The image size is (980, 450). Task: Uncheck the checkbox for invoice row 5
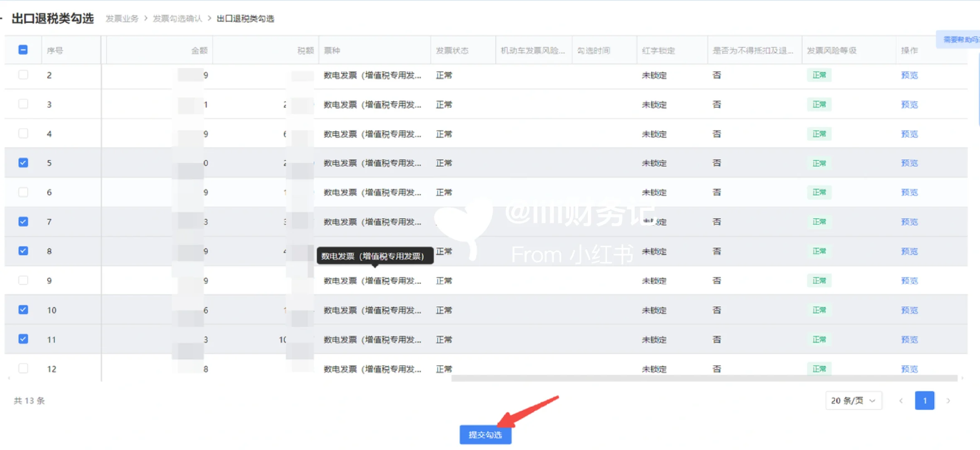(23, 163)
